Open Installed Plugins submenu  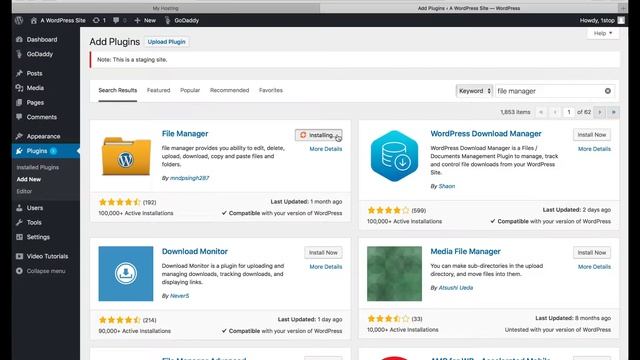38,167
